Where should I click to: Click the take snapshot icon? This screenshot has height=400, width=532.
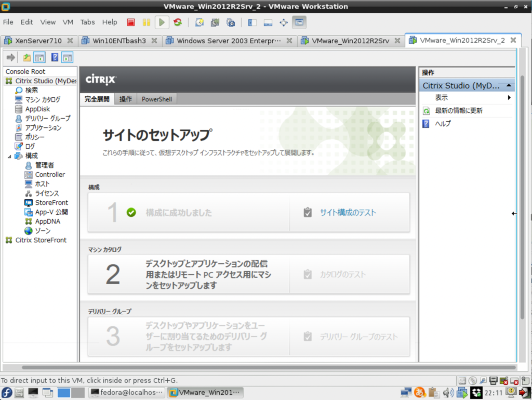pos(199,22)
